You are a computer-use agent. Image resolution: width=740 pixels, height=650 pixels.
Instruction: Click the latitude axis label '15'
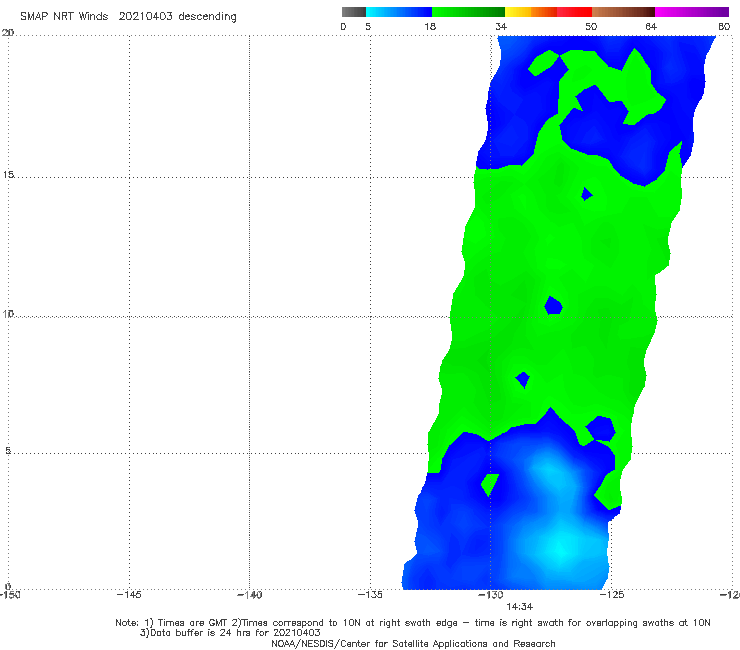tap(8, 175)
